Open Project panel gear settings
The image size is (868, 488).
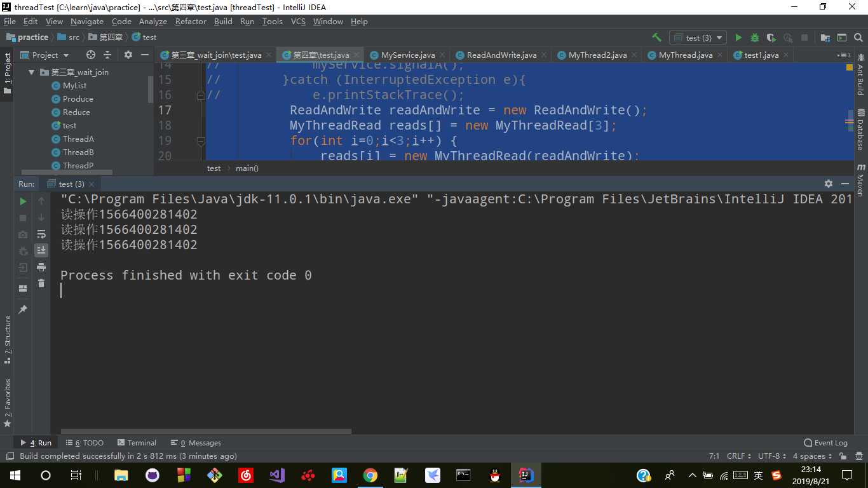pos(128,55)
